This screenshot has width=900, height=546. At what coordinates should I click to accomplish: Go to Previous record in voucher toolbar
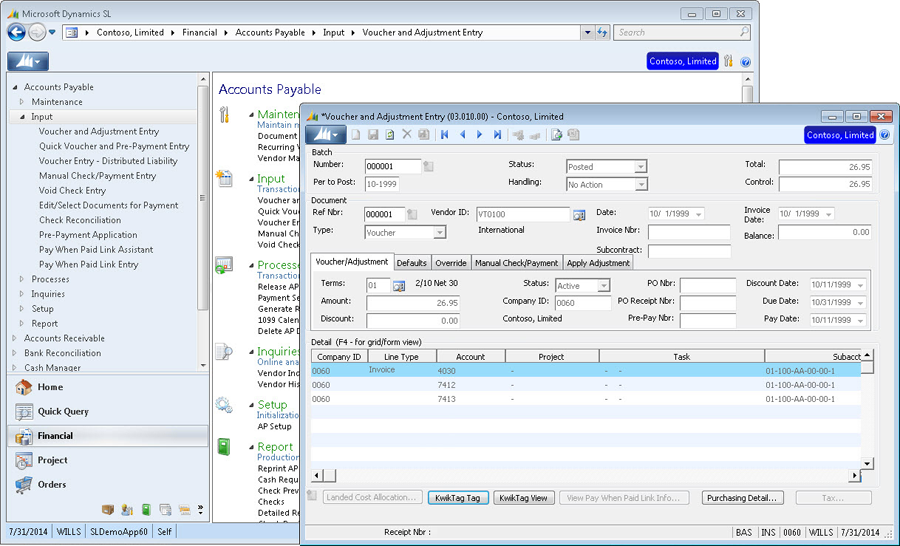(x=462, y=134)
